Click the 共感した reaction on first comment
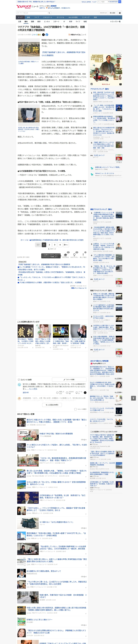 click(61, 393)
